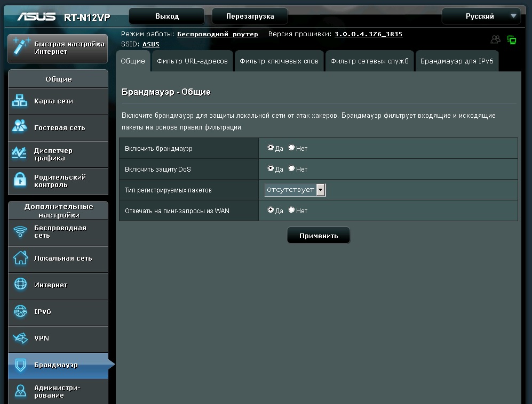
Task: Click the Перезагрузка reboot button
Action: pyautogui.click(x=250, y=17)
